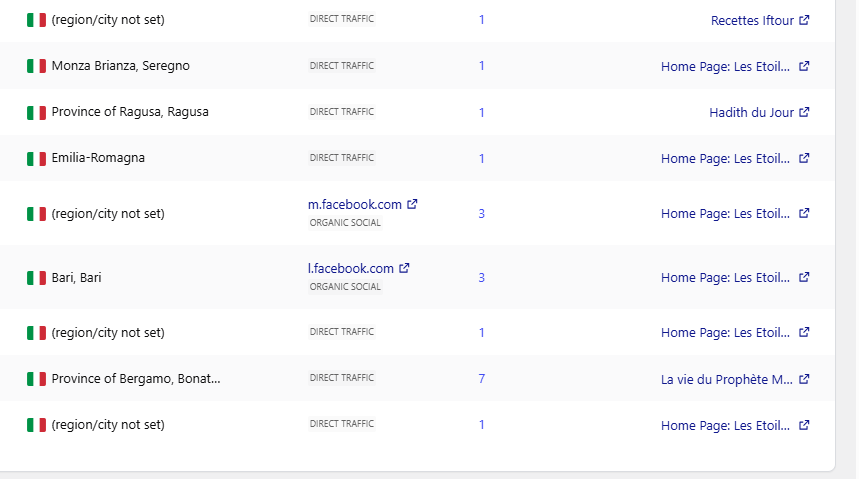Open the Recettes Iftour page link
859x479 pixels.
click(x=752, y=20)
